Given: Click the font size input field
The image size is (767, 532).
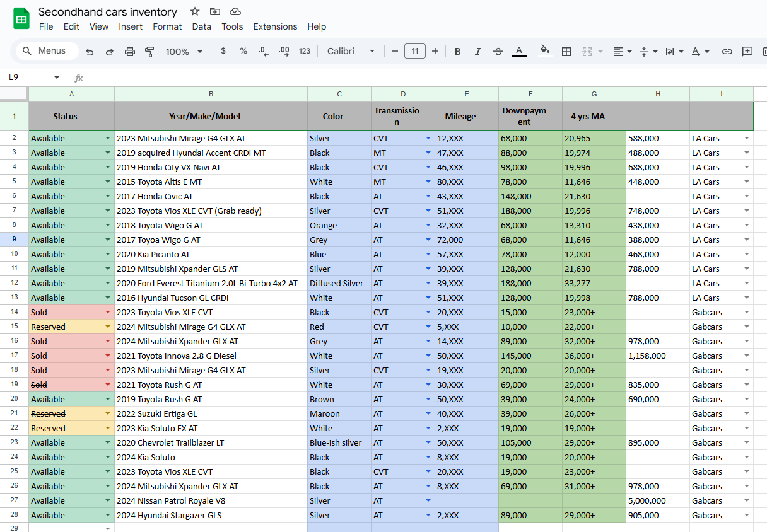Looking at the screenshot, I should [414, 52].
